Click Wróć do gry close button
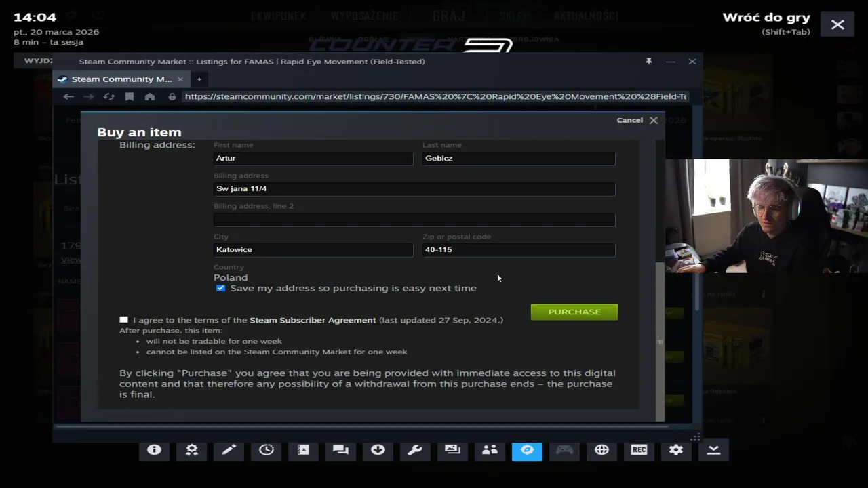Screen dimensions: 868x488 click(837, 24)
